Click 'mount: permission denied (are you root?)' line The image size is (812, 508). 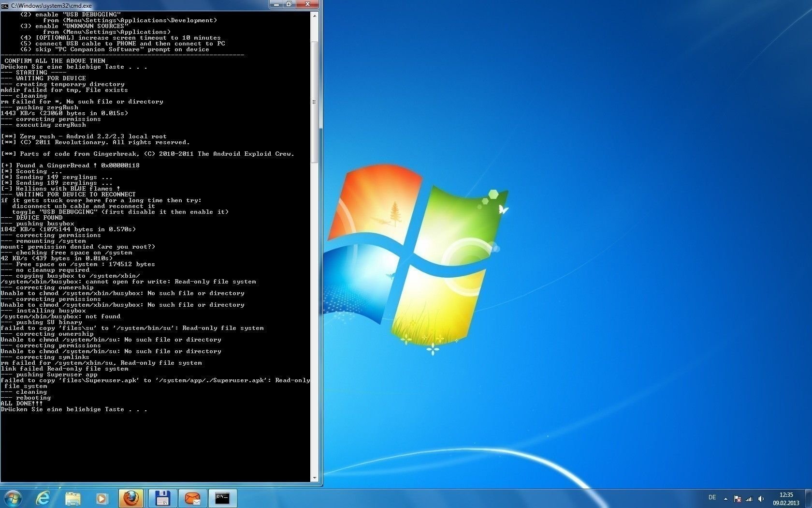pyautogui.click(x=78, y=247)
